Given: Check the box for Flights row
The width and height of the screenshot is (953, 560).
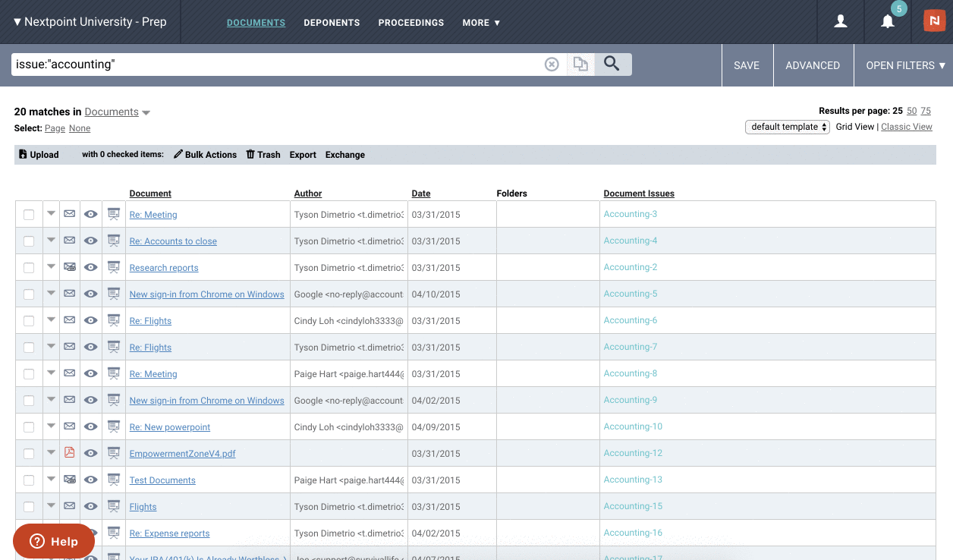Looking at the screenshot, I should point(29,507).
